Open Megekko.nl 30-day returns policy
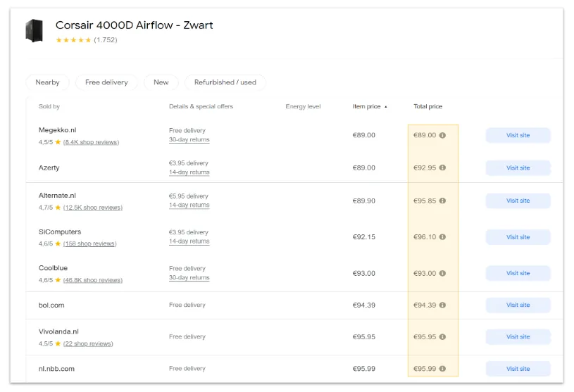The image size is (574, 392). [x=189, y=139]
